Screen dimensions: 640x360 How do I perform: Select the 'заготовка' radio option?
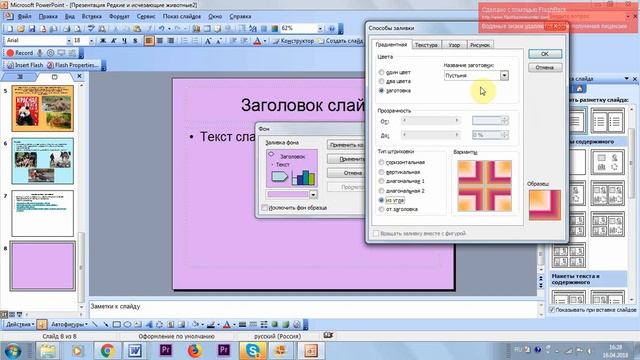(381, 91)
